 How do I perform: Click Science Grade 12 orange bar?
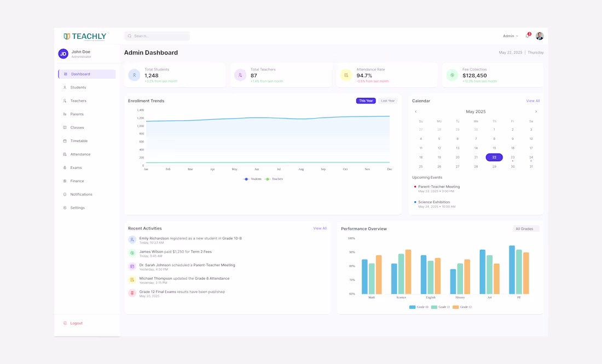(408, 272)
